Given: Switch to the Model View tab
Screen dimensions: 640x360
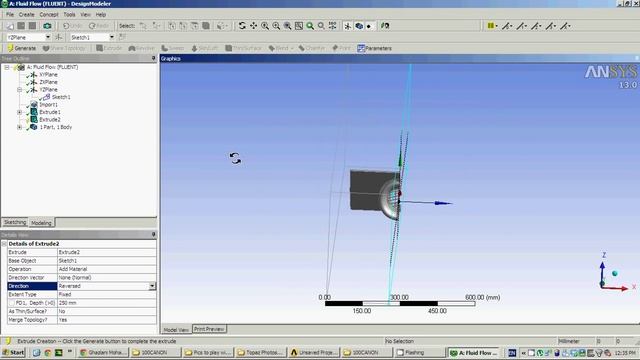Looking at the screenshot, I should pyautogui.click(x=176, y=329).
